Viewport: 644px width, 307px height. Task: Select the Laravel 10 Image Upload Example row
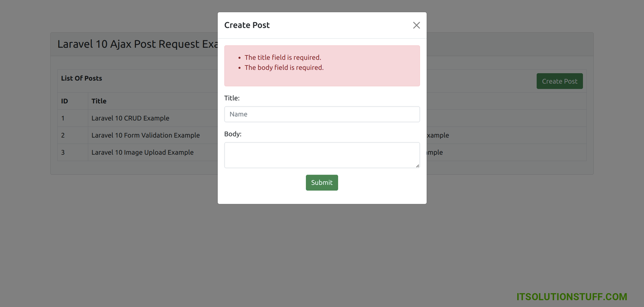tap(142, 152)
